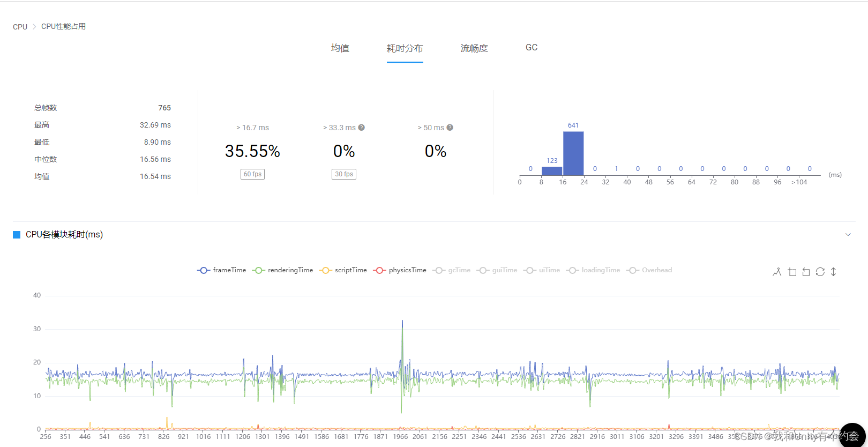Activate the area zoom selection icon
Screen dimensions: 868x447
(792, 272)
